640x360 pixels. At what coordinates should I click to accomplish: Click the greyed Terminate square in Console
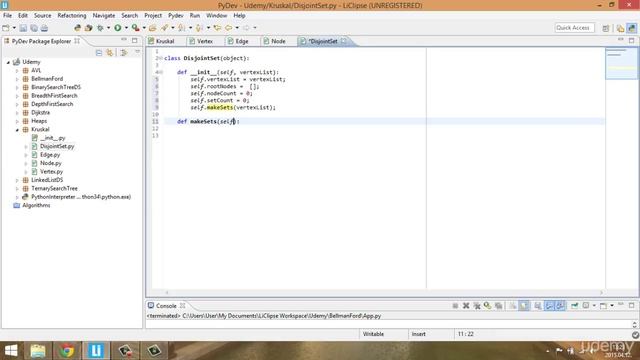455,306
